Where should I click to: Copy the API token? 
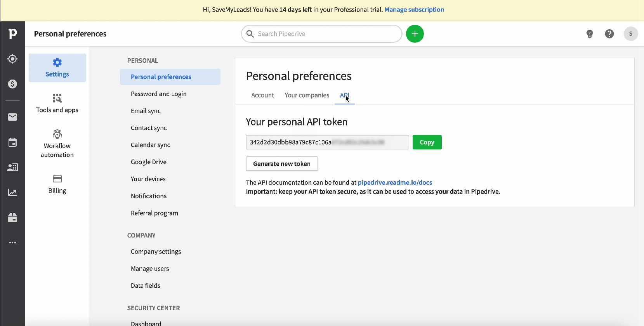pyautogui.click(x=427, y=142)
